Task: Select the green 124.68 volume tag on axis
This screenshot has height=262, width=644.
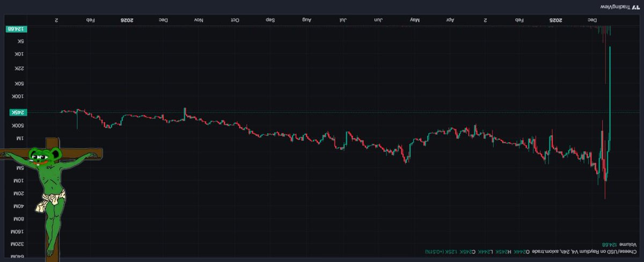Action: point(17,29)
